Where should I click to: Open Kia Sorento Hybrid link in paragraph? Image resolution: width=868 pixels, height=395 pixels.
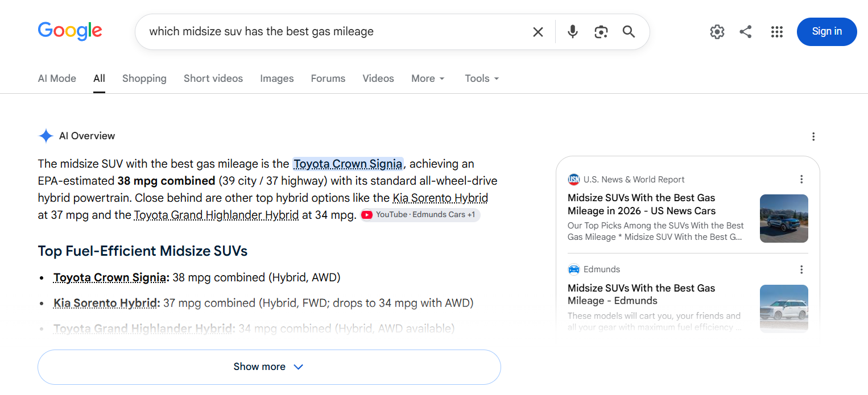point(440,198)
